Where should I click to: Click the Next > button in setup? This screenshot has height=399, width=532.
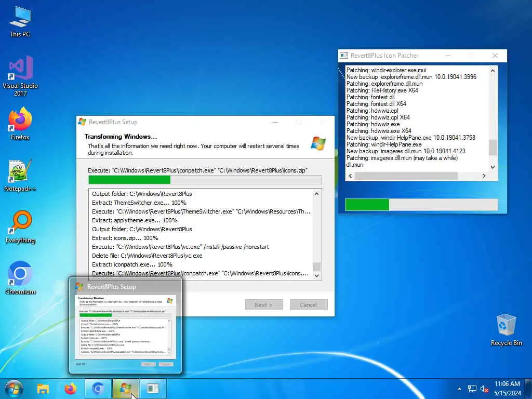pos(264,304)
